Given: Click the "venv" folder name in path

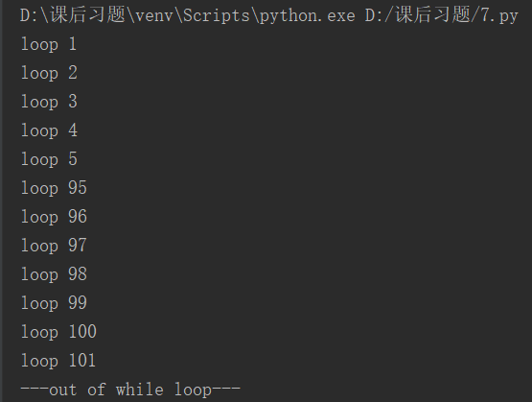Looking at the screenshot, I should [x=154, y=16].
